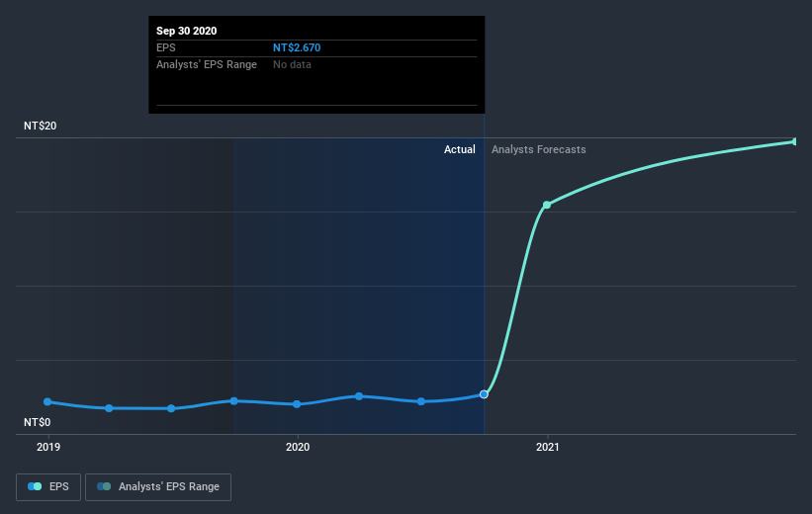
Task: Click the NT$2.670 EPS value in tooltip
Action: coord(297,47)
